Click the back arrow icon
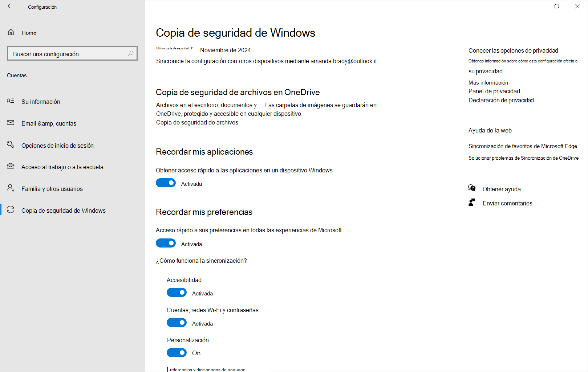The image size is (588, 372). coord(10,6)
